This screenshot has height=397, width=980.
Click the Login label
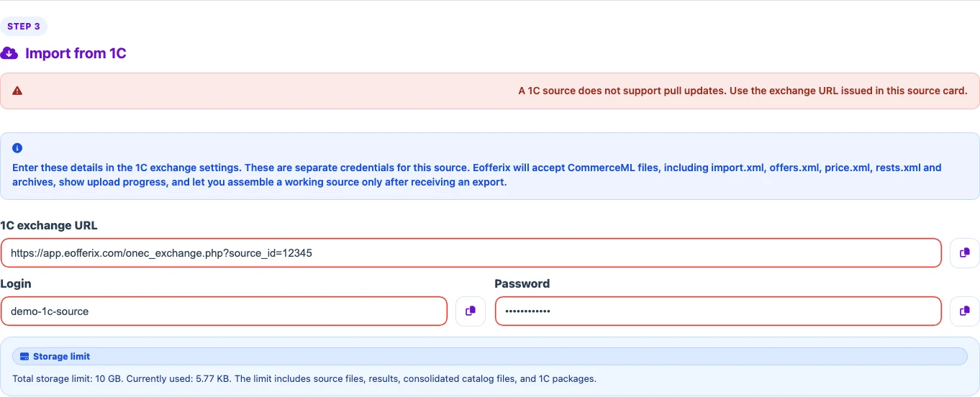click(x=16, y=284)
